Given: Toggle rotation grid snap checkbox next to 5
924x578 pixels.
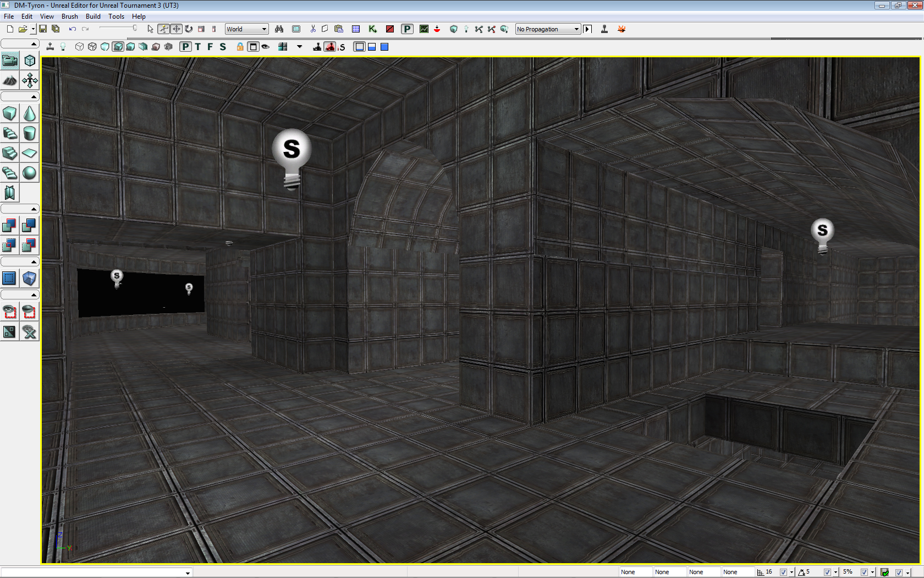Looking at the screenshot, I should tap(827, 572).
